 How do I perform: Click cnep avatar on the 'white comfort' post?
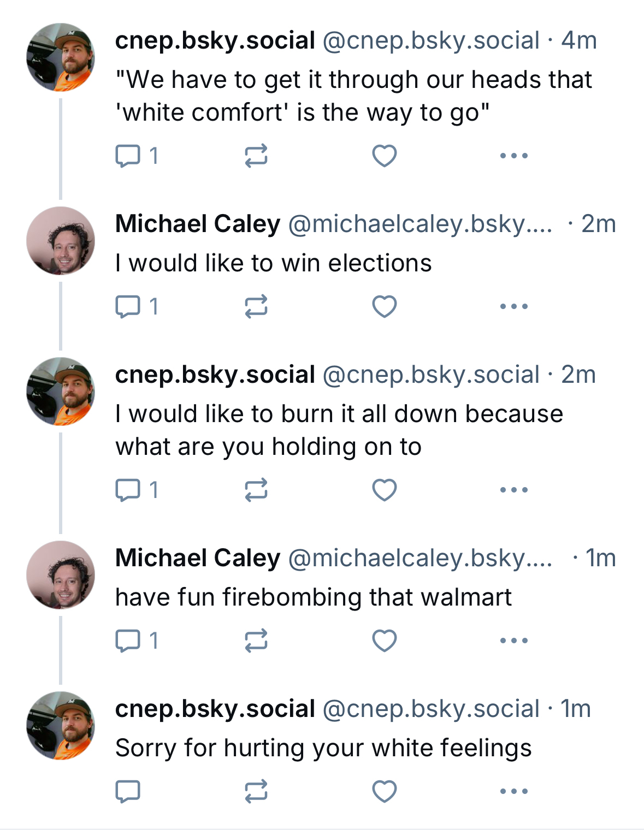[61, 57]
